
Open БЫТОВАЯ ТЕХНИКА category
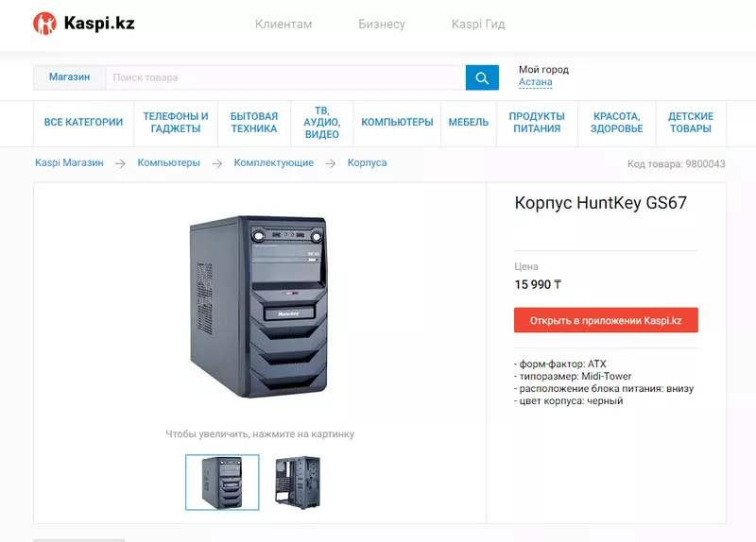pos(254,123)
